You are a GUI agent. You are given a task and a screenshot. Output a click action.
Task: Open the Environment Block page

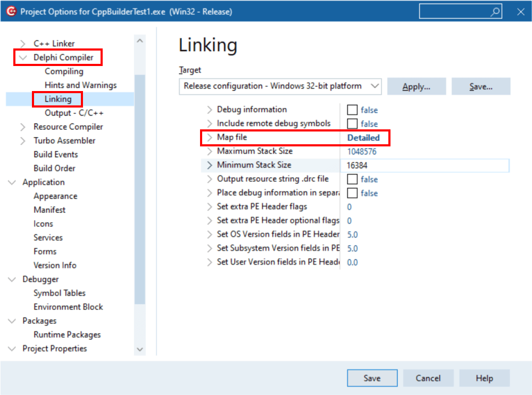click(68, 307)
